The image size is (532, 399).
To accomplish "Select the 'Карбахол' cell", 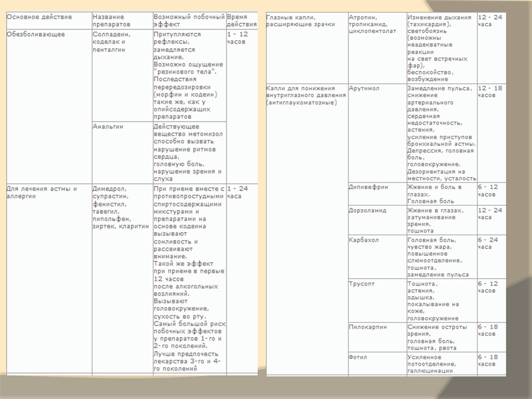I will 377,257.
